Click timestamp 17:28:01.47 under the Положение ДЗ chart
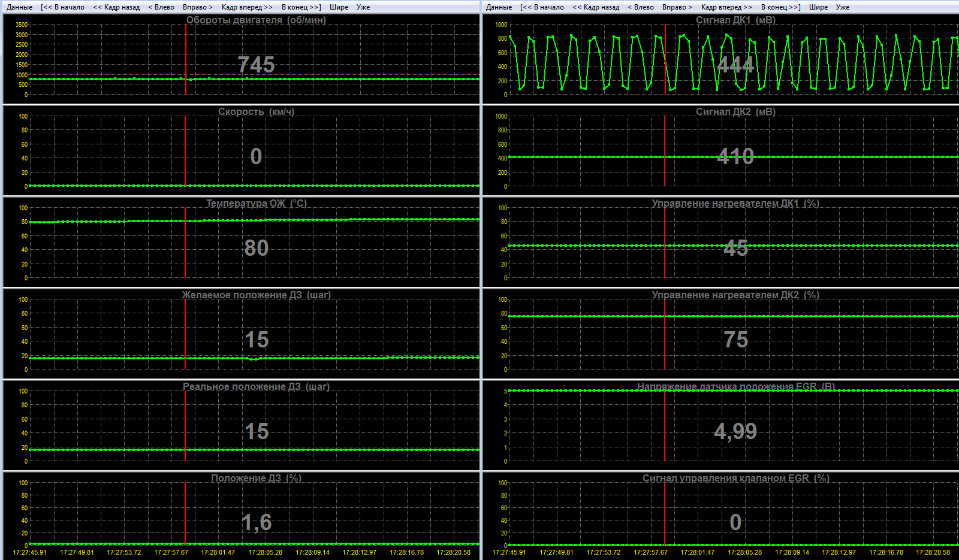This screenshot has width=959, height=560. click(x=218, y=552)
